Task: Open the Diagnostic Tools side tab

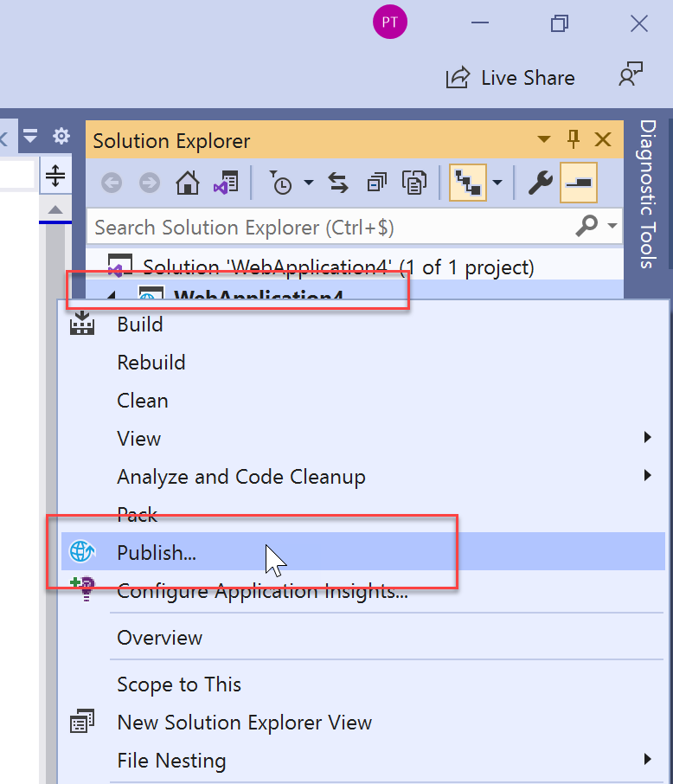Action: pos(648,194)
